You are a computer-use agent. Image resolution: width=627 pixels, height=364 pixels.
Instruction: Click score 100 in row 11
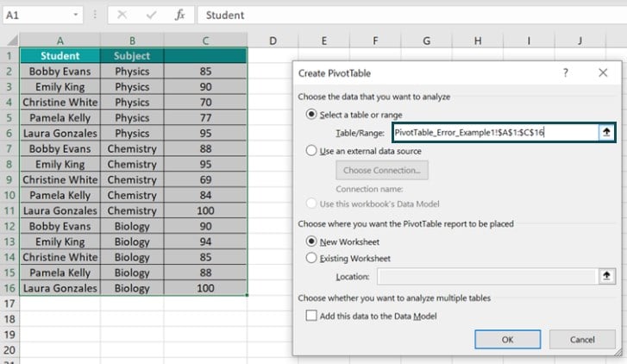[205, 210]
